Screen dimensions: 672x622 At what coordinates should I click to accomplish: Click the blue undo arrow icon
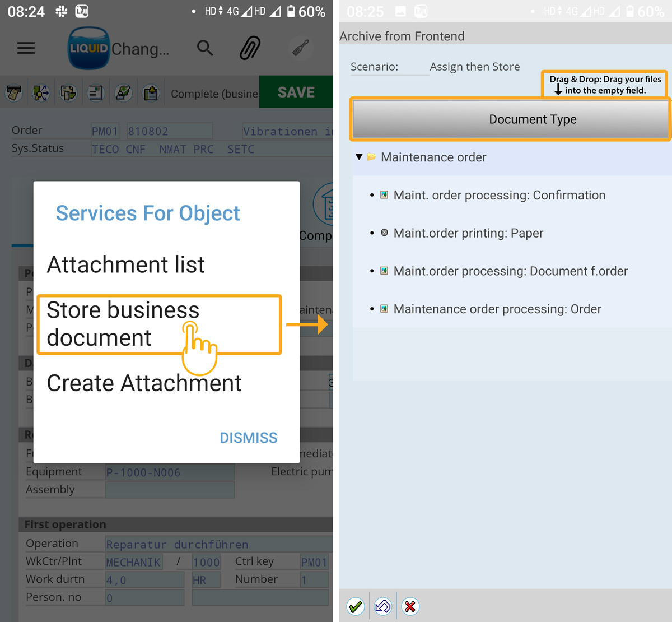(383, 606)
